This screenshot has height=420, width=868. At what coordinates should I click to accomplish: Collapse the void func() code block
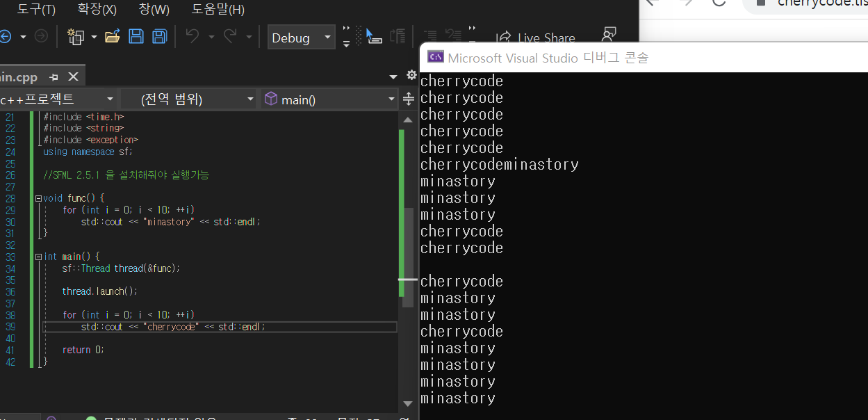tap(39, 198)
